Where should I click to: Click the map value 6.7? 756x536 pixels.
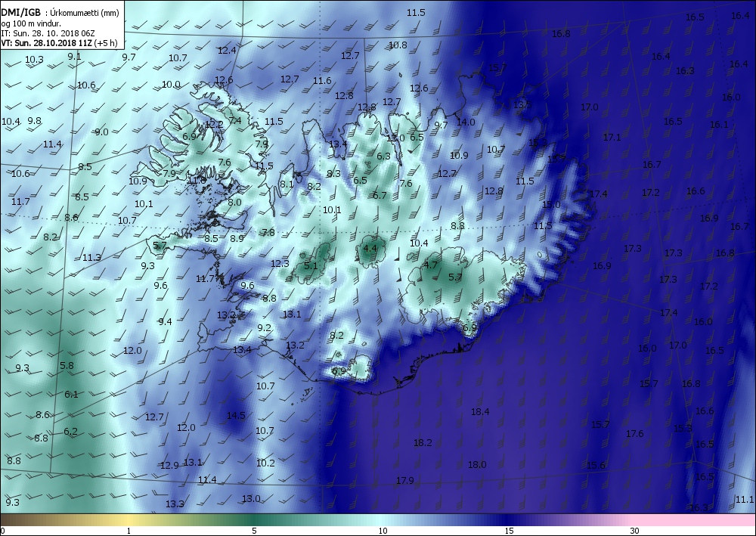tap(380, 195)
